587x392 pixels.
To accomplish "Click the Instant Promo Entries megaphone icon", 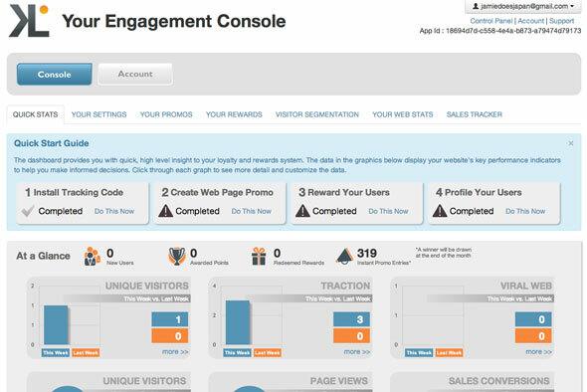I will [x=344, y=257].
